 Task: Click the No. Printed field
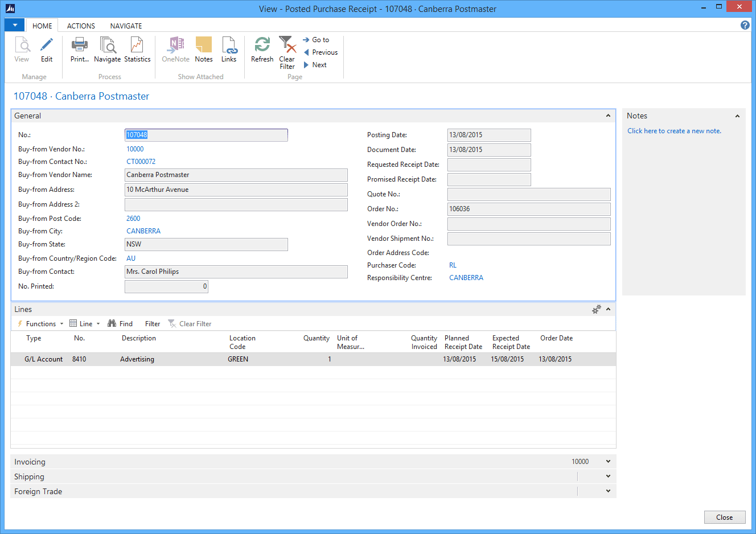point(166,286)
